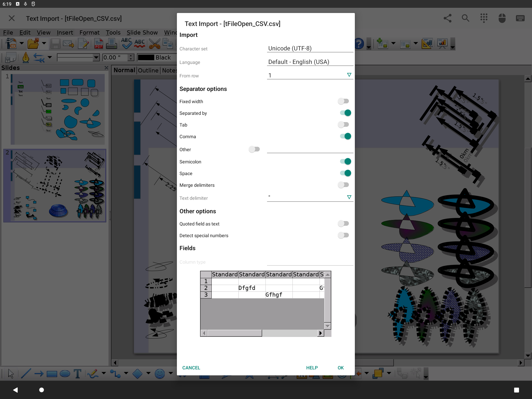Click the Save floppy disk icon
The height and width of the screenshot is (399, 532).
(x=55, y=44)
